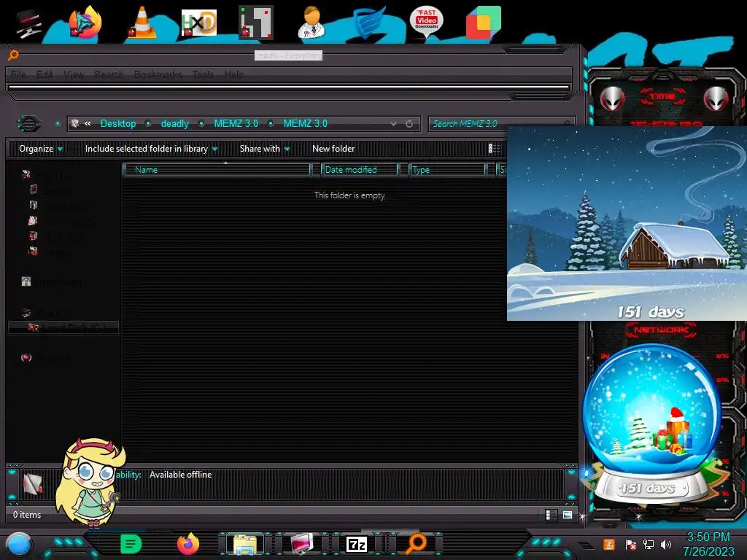
Task: Navigate to deadly folder in the breadcrumb
Action: (x=175, y=123)
